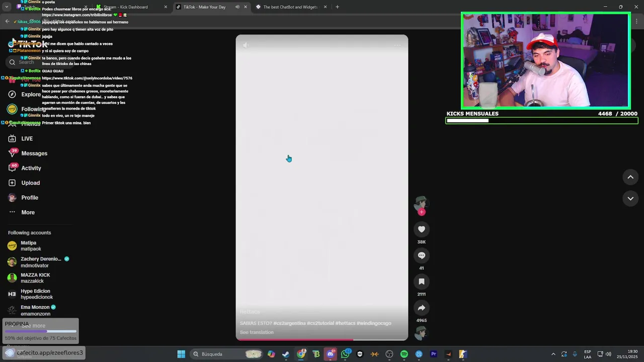Open ESP LAA language switcher
This screenshot has height=362, width=644.
[588, 354]
